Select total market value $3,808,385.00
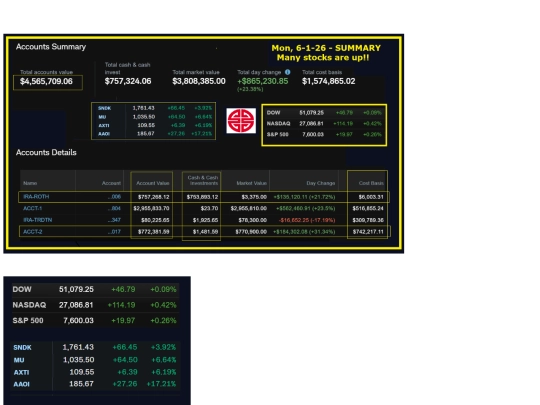Screen dimensions: 540x405 [x=199, y=81]
